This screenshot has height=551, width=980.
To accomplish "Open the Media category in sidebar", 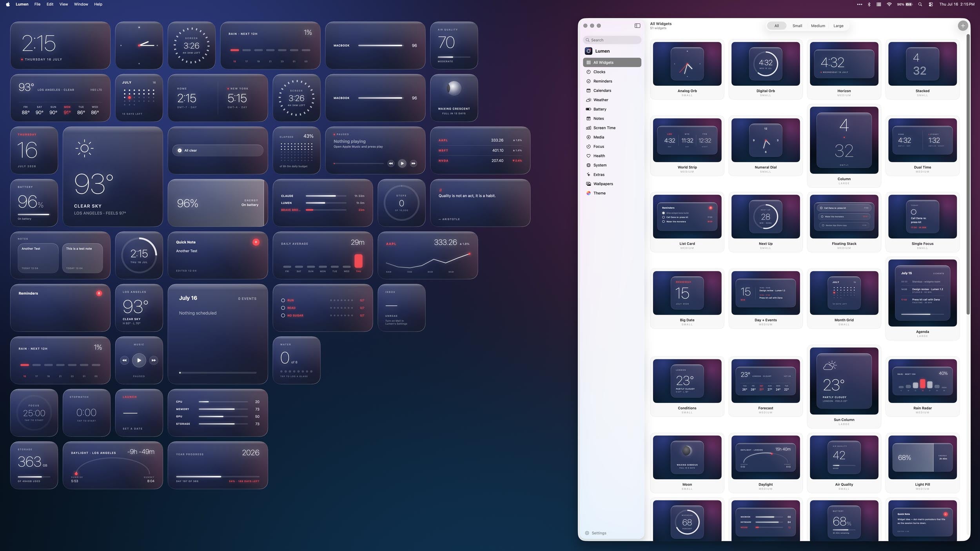I will pyautogui.click(x=612, y=137).
